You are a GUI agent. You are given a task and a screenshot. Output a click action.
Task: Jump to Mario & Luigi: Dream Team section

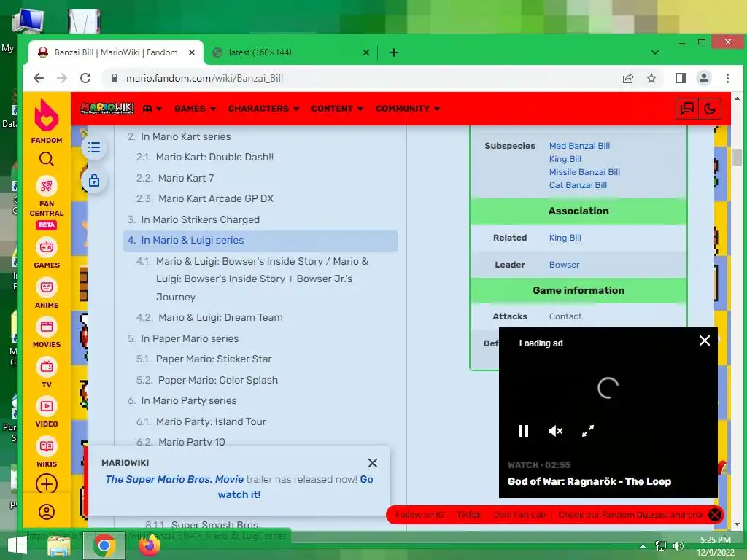coord(220,318)
